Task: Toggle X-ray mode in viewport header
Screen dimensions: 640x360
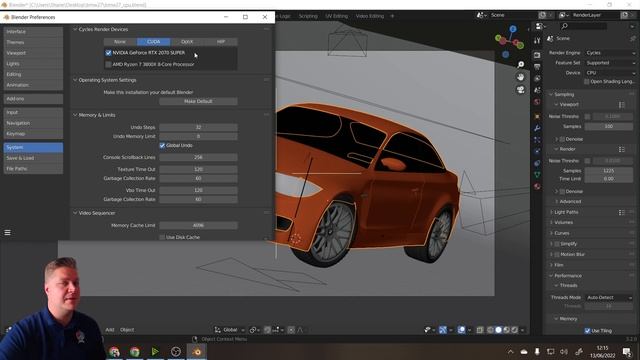Action: [x=480, y=330]
